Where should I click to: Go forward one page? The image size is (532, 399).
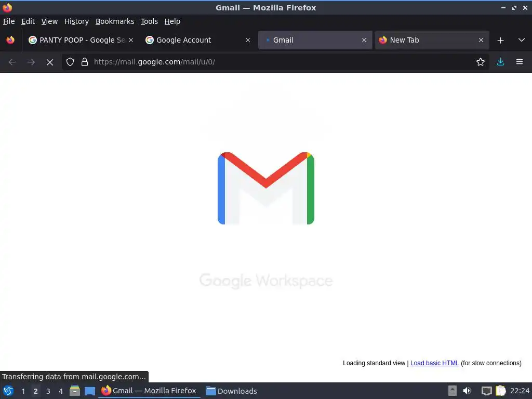pyautogui.click(x=31, y=62)
